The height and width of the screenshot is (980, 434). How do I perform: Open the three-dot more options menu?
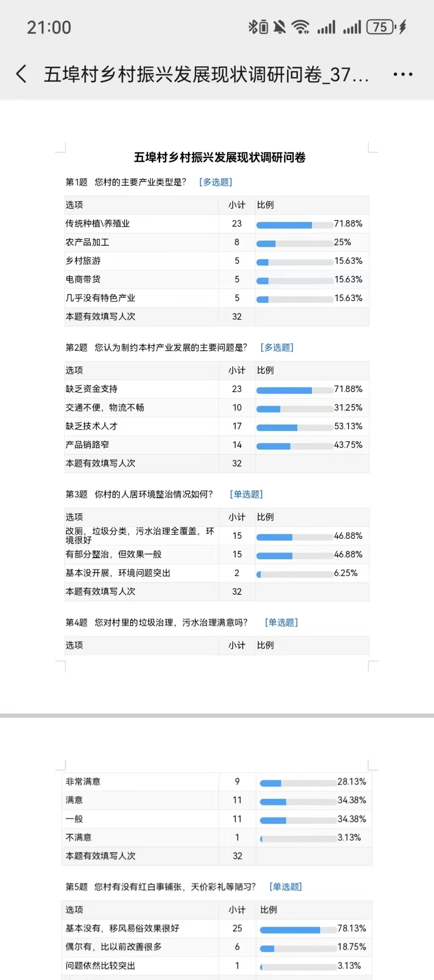(x=403, y=74)
